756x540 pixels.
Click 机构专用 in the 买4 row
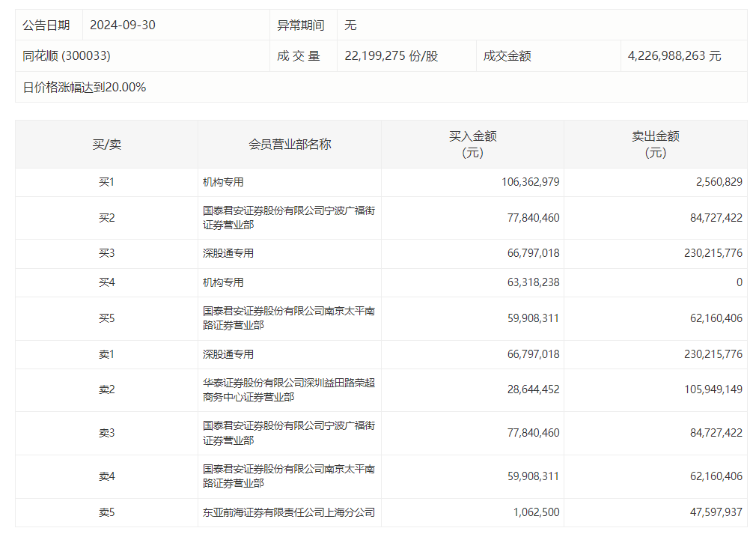(223, 282)
